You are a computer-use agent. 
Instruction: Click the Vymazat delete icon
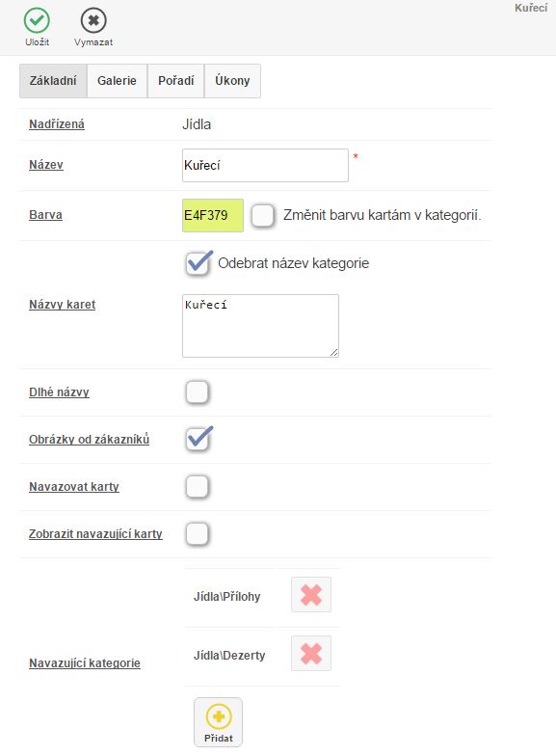(93, 21)
